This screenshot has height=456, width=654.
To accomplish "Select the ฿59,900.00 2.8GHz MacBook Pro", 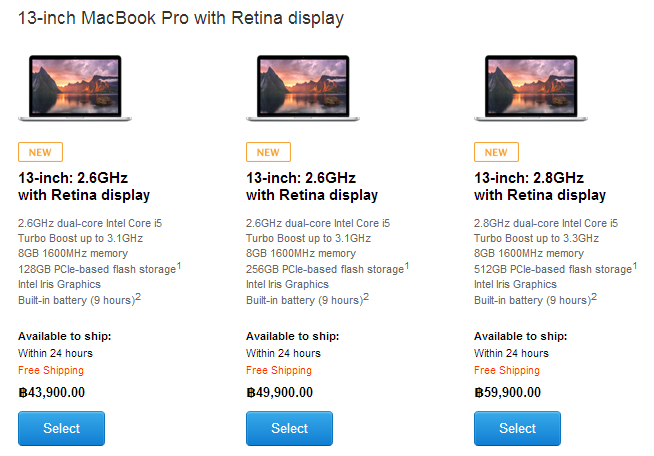I will (517, 428).
